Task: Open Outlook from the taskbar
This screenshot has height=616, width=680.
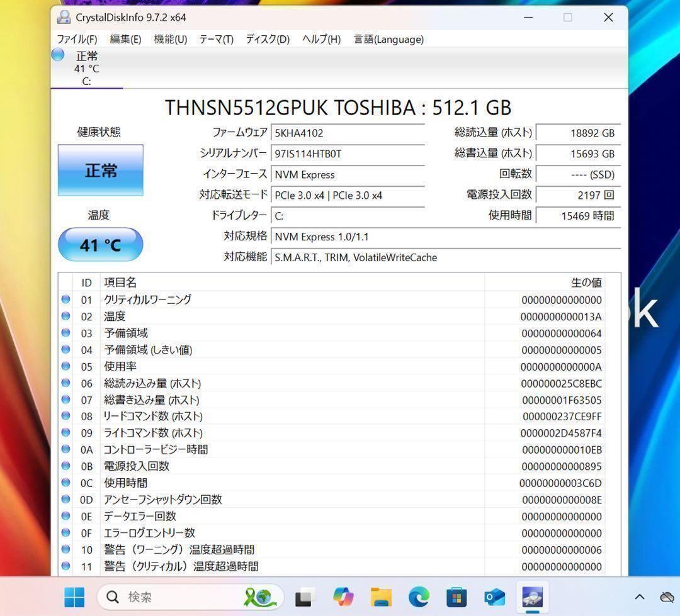Action: tap(493, 596)
